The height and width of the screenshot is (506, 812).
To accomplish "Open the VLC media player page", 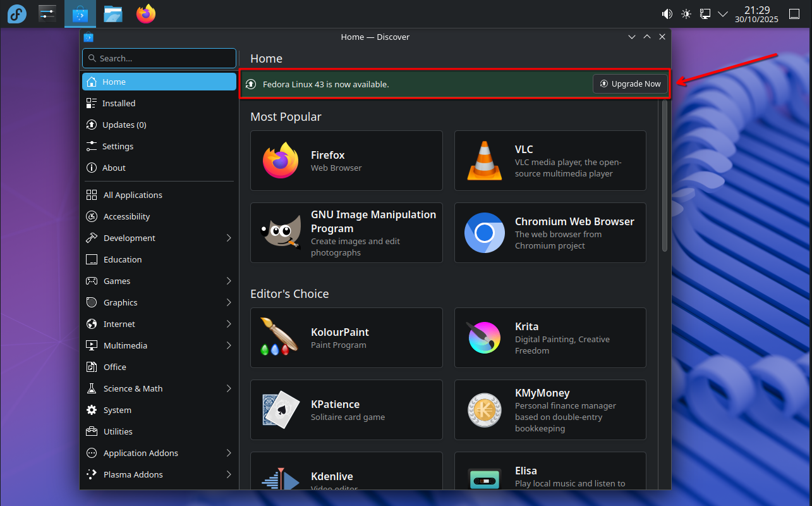I will point(550,160).
